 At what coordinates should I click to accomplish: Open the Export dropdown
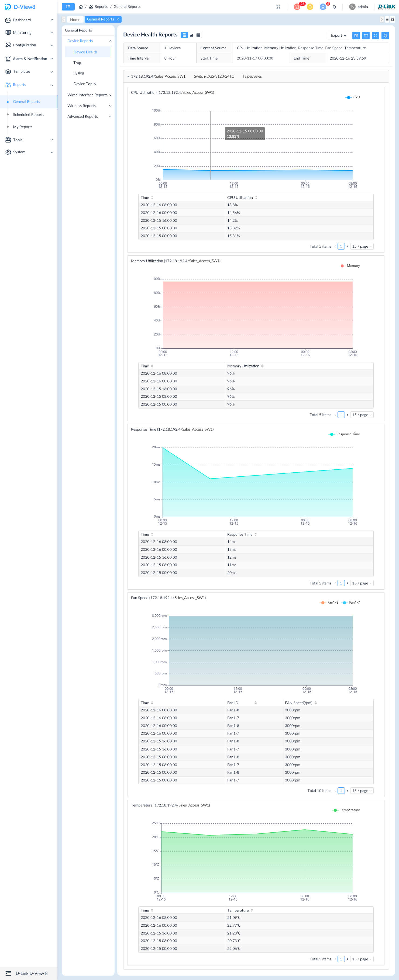click(338, 35)
